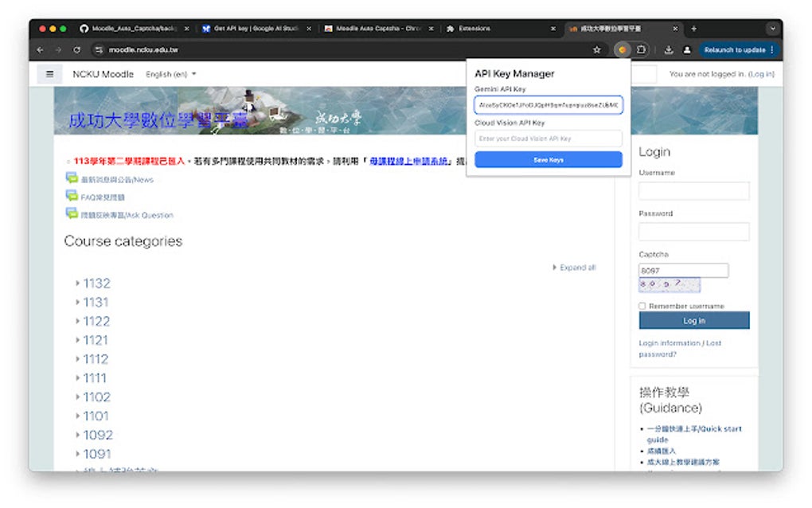
Task: Click the speech-bubble icon beside 最新消息與公告/News
Action: (x=71, y=179)
